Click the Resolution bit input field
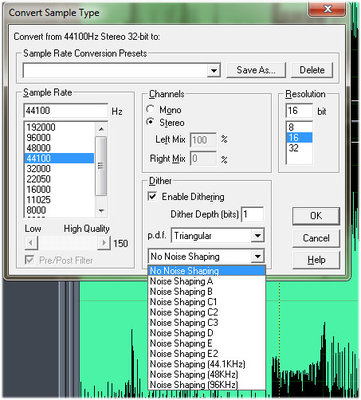The image size is (361, 400). pos(299,111)
